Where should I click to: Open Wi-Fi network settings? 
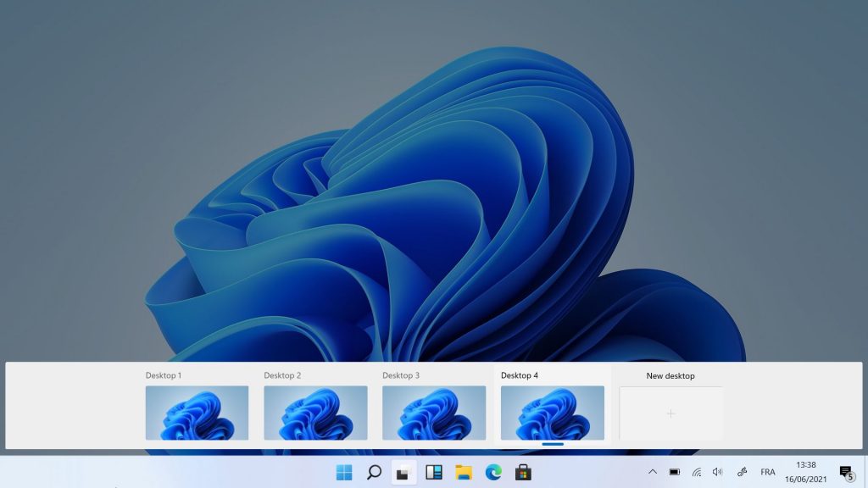click(698, 473)
